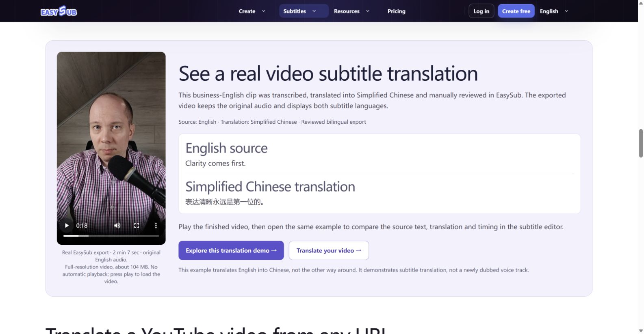Click the 'Real EasySub export' caption
This screenshot has height=334, width=644.
click(111, 267)
